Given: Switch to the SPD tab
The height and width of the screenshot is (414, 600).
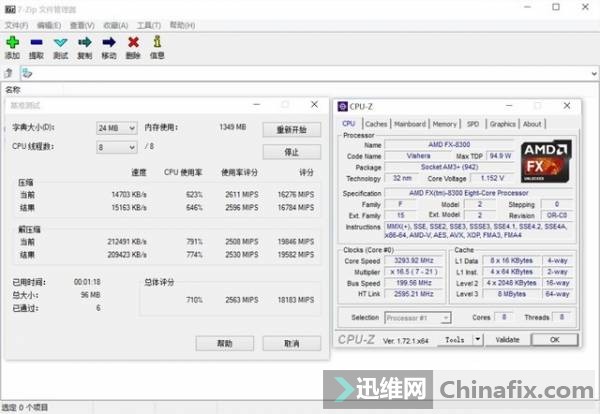Looking at the screenshot, I should [473, 124].
